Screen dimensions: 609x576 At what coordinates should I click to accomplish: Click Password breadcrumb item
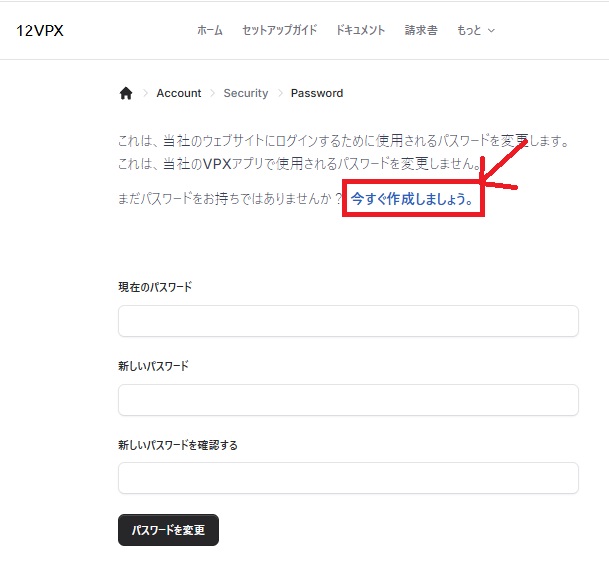[x=317, y=93]
